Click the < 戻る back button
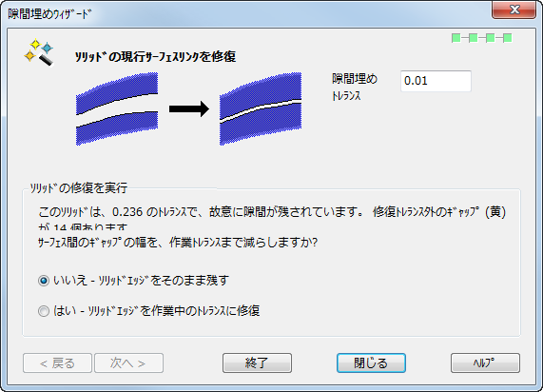Viewport: 543px width, 392px height. tap(57, 363)
